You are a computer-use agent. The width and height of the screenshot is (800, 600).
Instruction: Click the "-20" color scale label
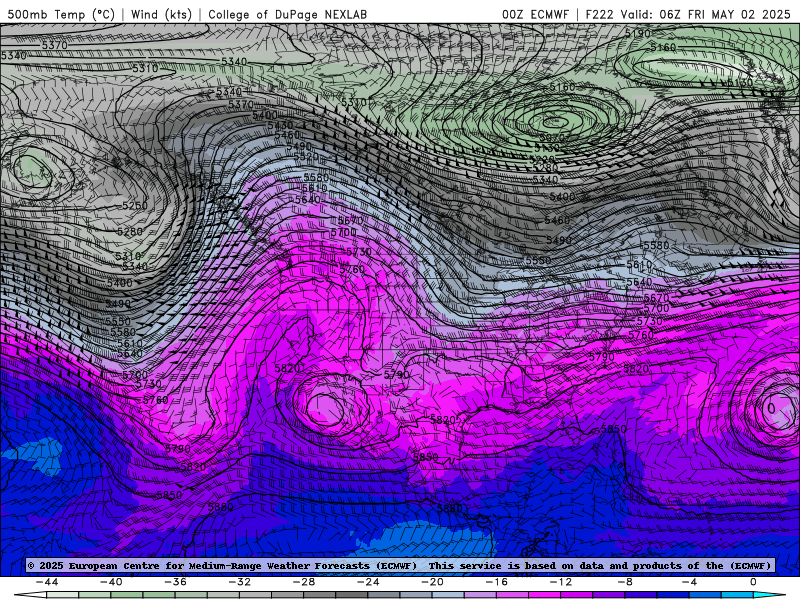pos(433,582)
